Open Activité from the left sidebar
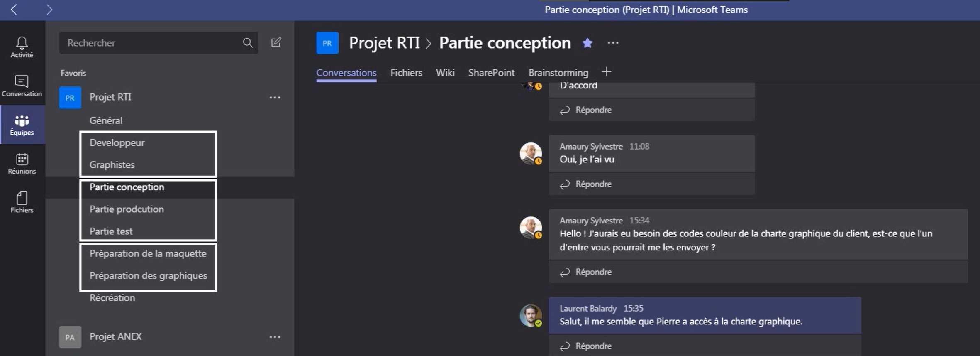This screenshot has width=980, height=356. point(21,46)
